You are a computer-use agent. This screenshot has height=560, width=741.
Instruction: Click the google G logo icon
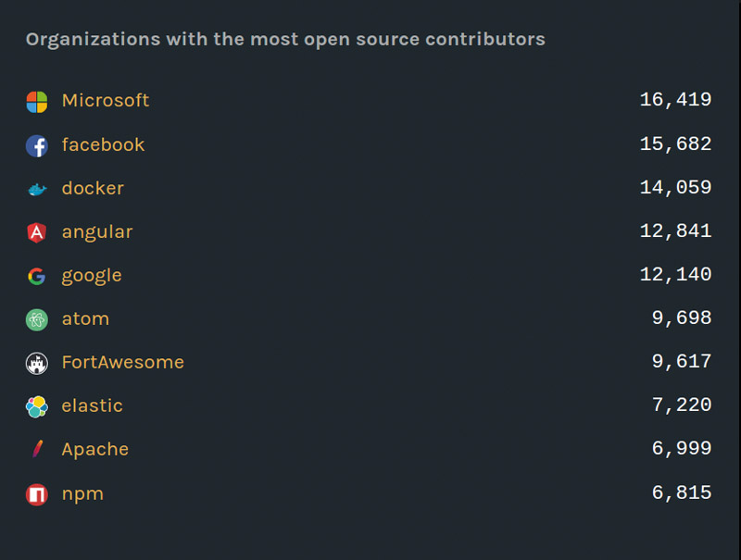[x=37, y=276]
